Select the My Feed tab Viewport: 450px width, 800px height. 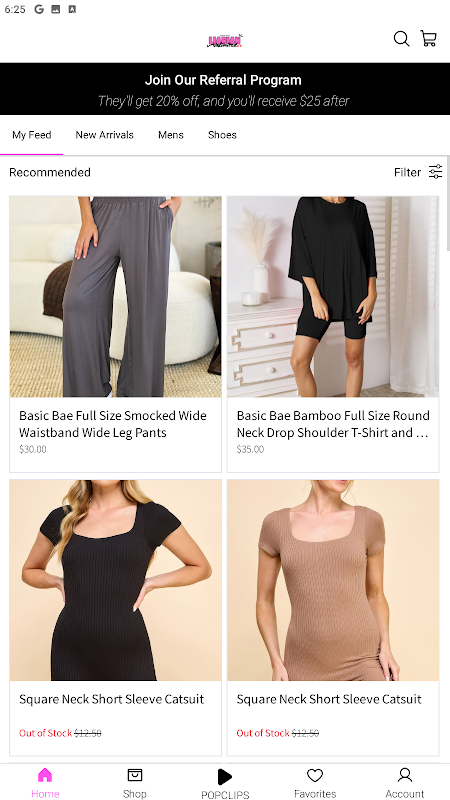pyautogui.click(x=32, y=135)
